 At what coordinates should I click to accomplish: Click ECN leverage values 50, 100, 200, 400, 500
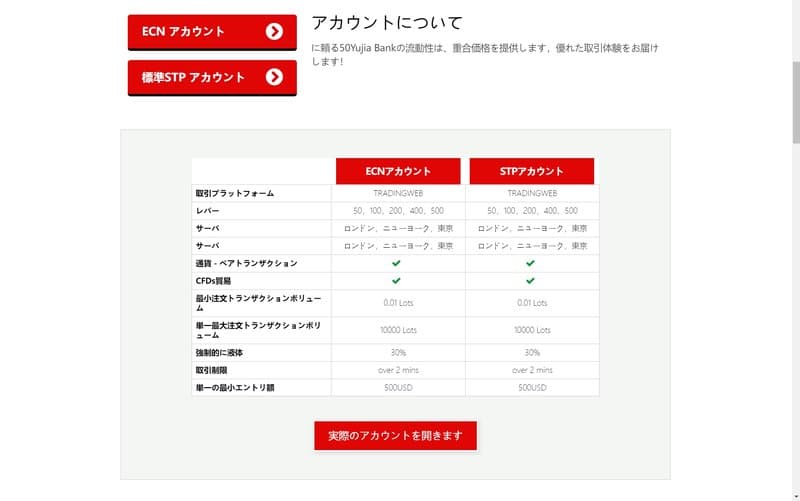[x=398, y=211]
